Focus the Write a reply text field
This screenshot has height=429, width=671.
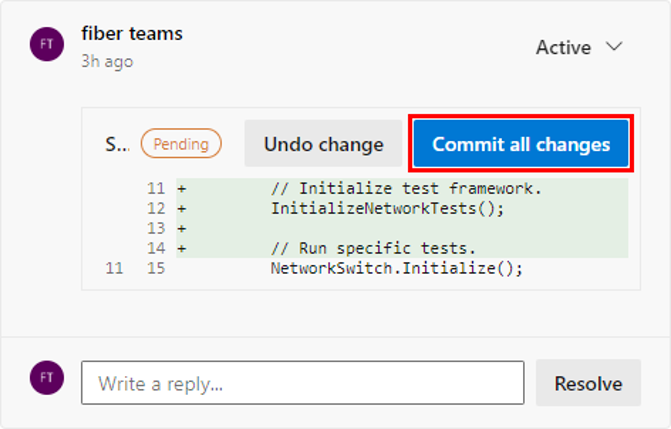point(302,383)
